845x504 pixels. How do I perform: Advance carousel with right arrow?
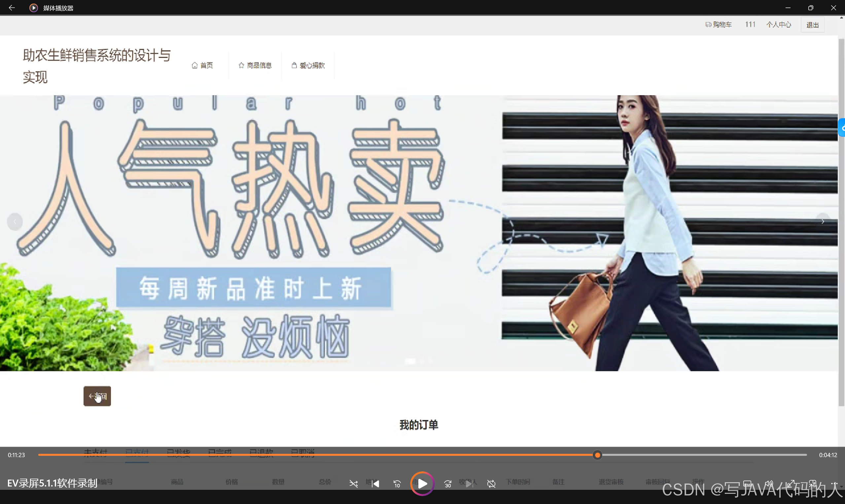point(823,221)
